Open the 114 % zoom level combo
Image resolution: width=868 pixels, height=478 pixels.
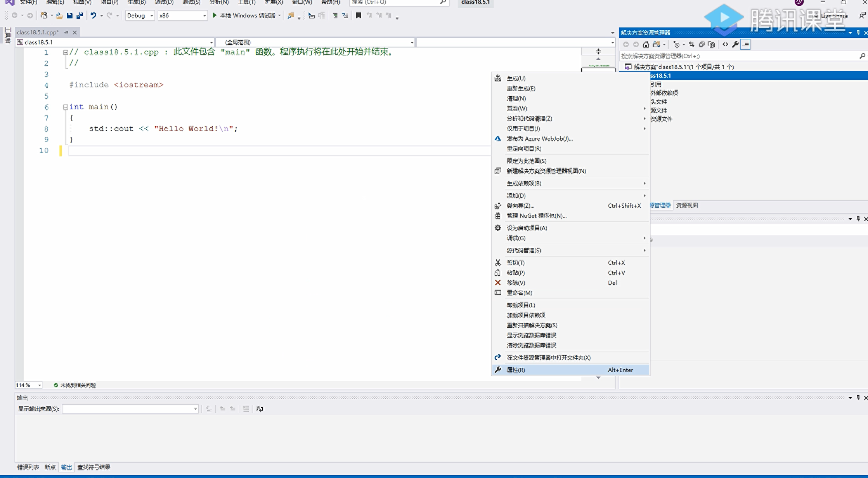tap(28, 385)
